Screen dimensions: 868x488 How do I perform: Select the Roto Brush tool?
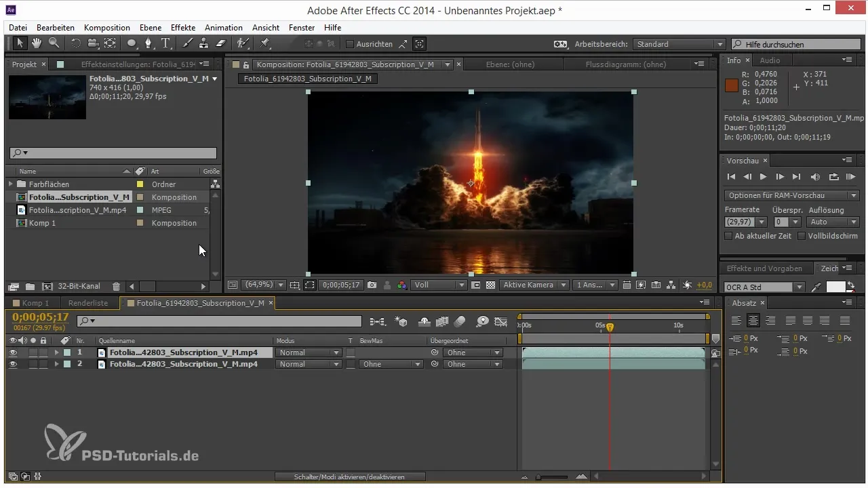coord(243,43)
